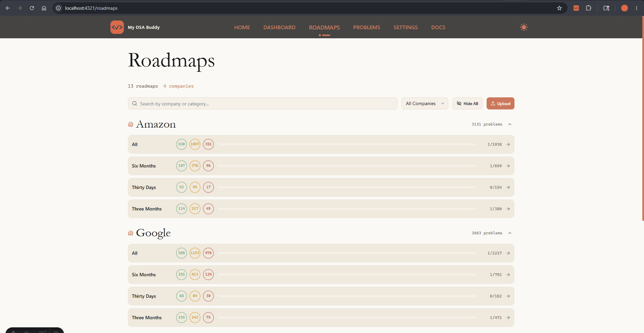Click the Amazon Thirty Days label
Viewport: 644px width, 333px height.
pyautogui.click(x=144, y=187)
